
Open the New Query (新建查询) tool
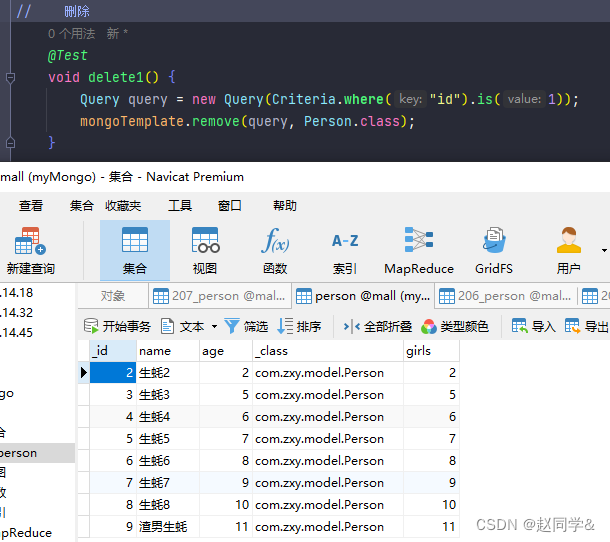coord(31,251)
